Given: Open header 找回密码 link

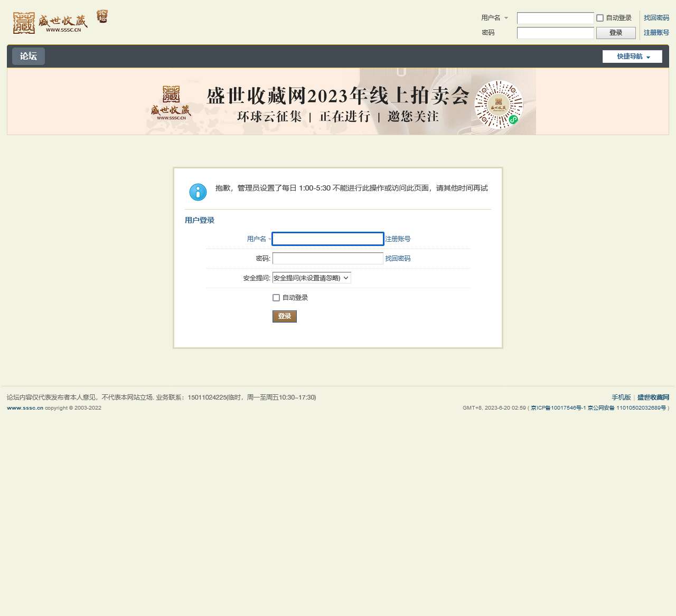Looking at the screenshot, I should point(656,18).
